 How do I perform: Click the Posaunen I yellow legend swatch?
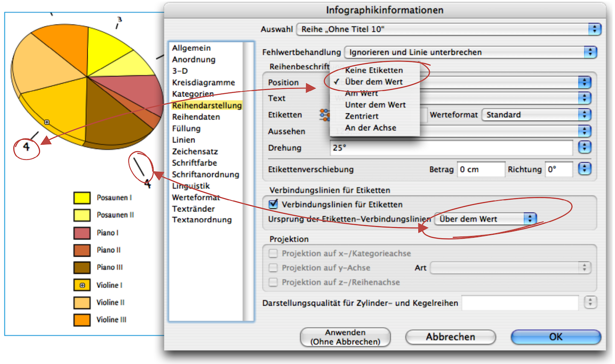82,198
